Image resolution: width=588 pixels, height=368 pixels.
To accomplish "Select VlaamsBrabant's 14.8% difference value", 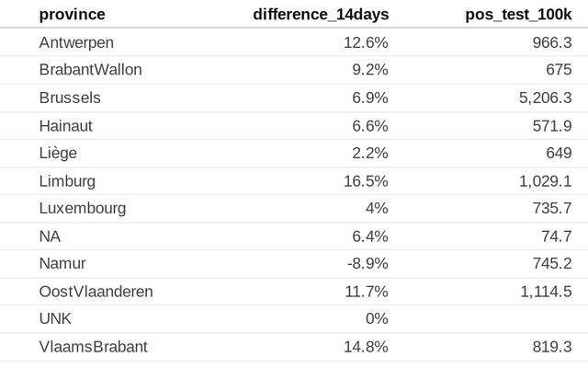I will tap(366, 347).
